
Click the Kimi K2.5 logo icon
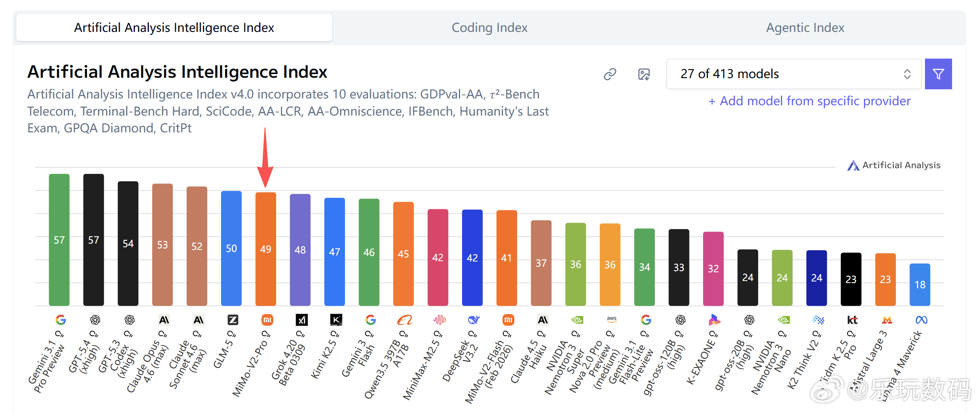(x=336, y=320)
